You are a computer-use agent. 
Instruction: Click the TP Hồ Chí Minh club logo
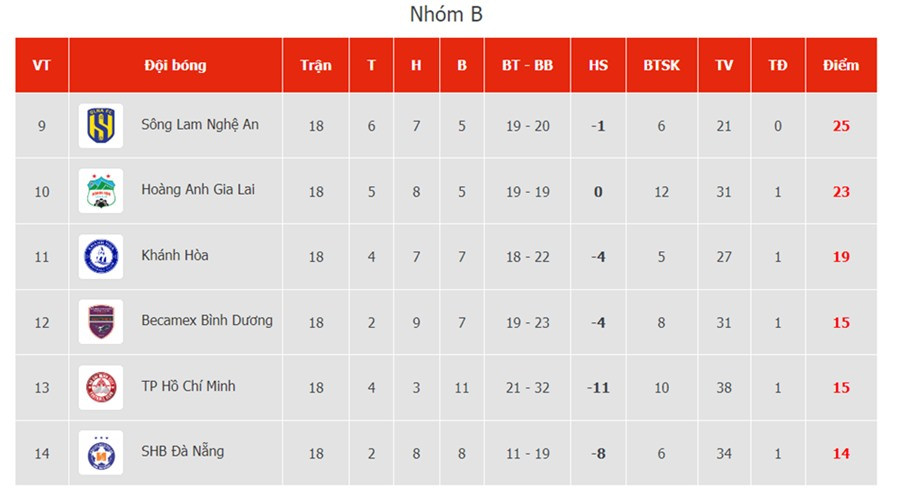coord(101,388)
